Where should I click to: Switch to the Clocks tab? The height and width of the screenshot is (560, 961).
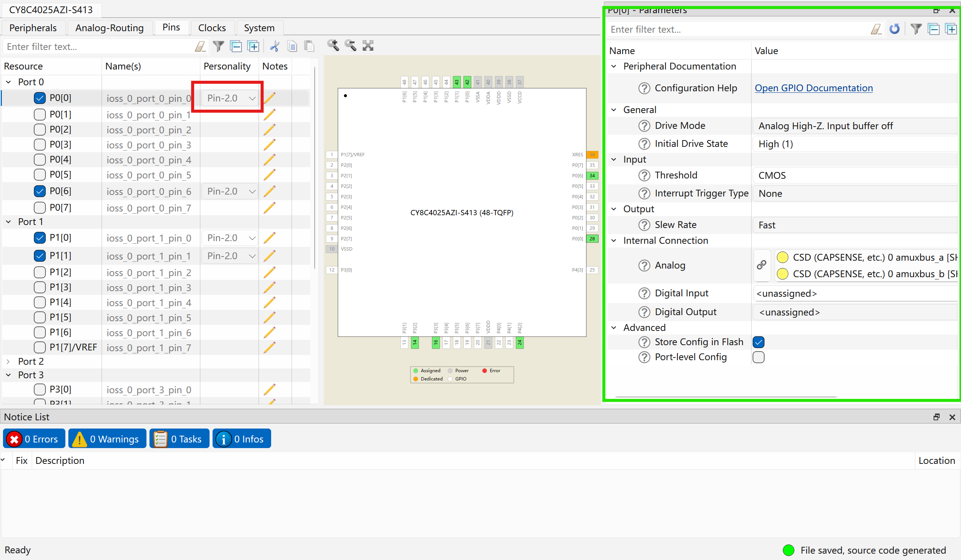212,28
